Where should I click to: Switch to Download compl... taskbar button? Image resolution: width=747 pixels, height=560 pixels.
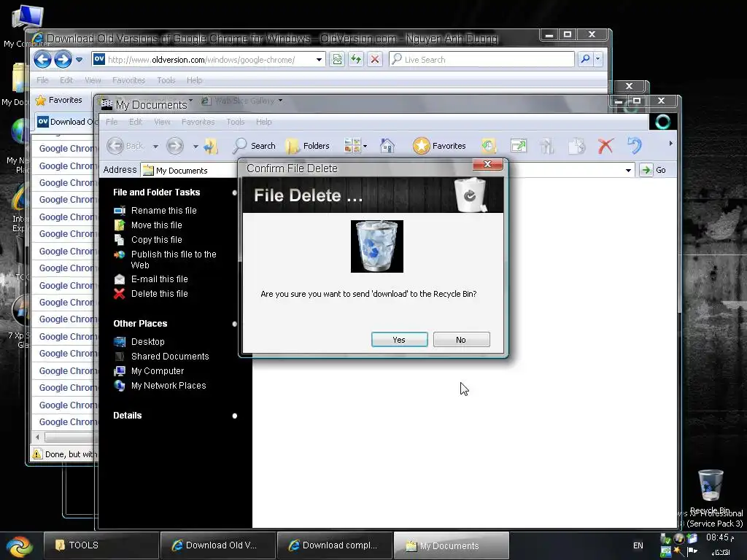[334, 545]
